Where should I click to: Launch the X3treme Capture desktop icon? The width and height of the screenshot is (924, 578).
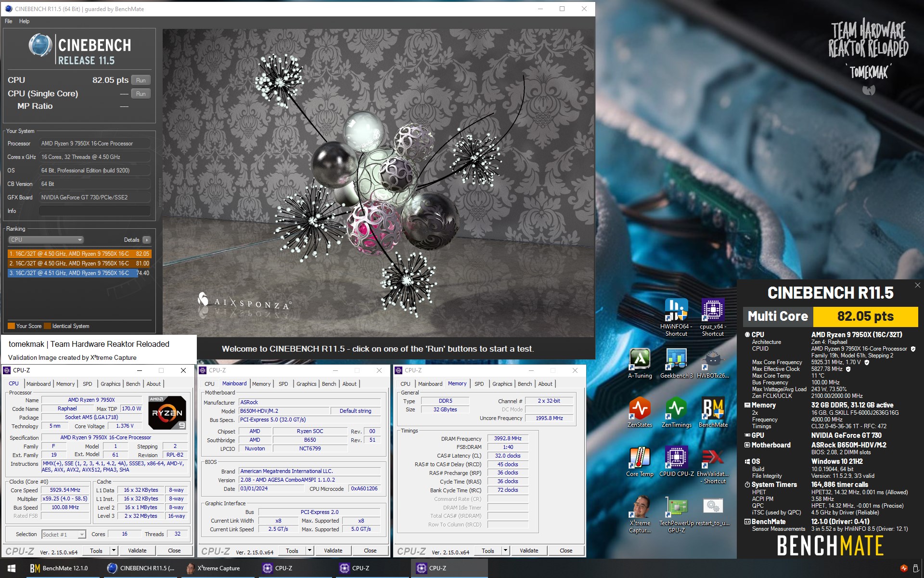point(640,514)
